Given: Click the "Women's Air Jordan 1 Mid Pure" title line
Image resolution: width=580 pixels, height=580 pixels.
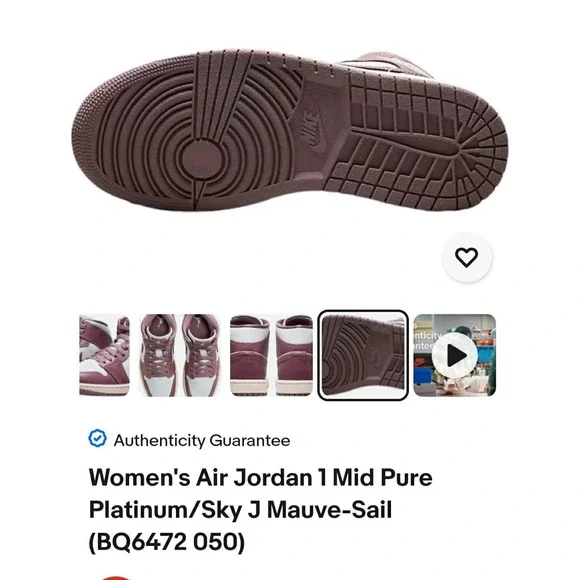Looking at the screenshot, I should pos(260,477).
